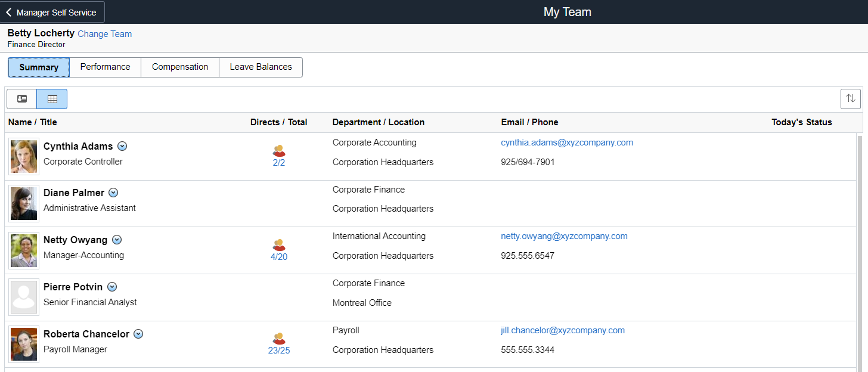Click the Change Team link
The image size is (868, 372).
(x=104, y=34)
